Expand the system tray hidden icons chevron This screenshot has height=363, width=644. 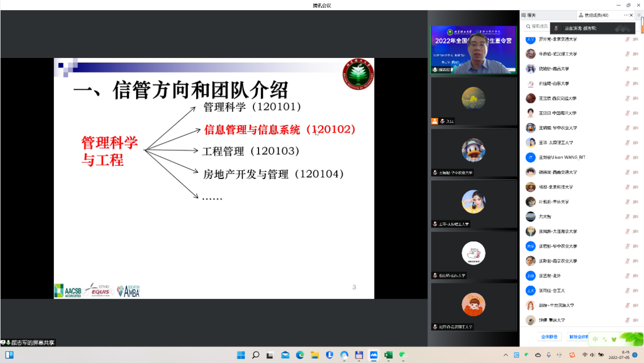pyautogui.click(x=506, y=355)
